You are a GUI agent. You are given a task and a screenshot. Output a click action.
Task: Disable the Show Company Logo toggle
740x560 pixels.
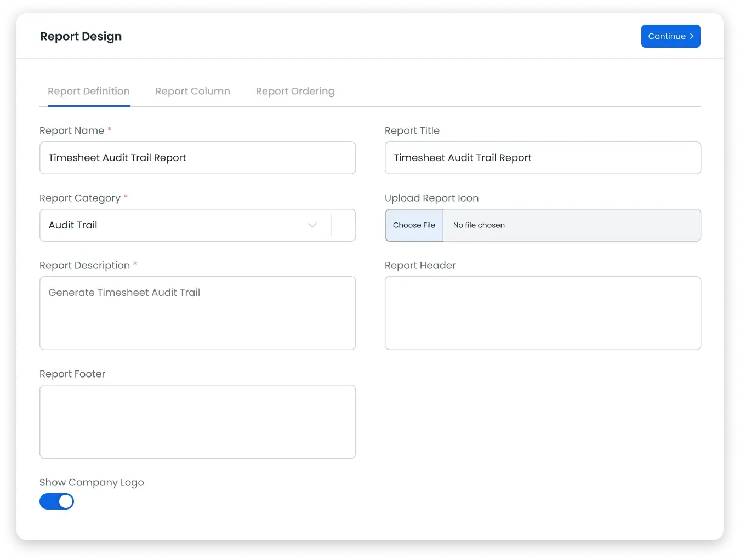(56, 501)
